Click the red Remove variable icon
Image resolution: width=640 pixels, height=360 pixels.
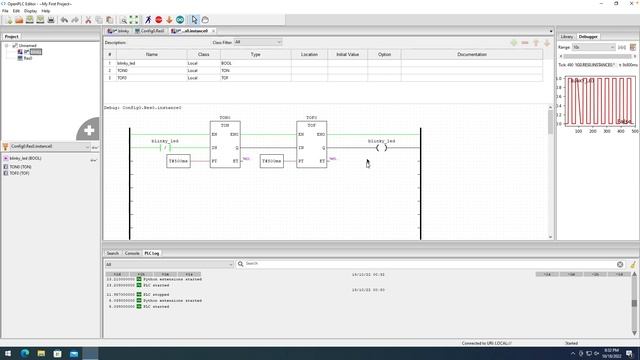pyautogui.click(x=525, y=42)
